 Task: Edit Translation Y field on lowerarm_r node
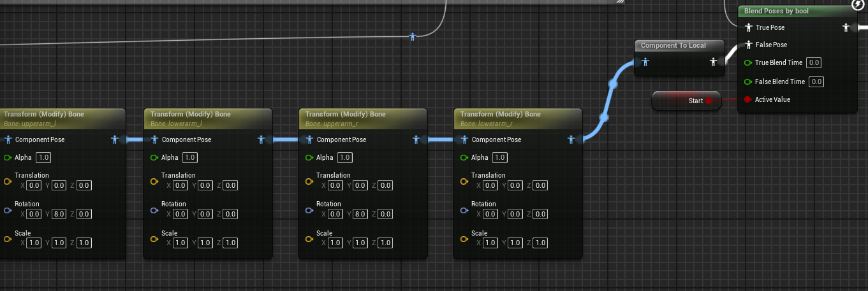pos(515,185)
